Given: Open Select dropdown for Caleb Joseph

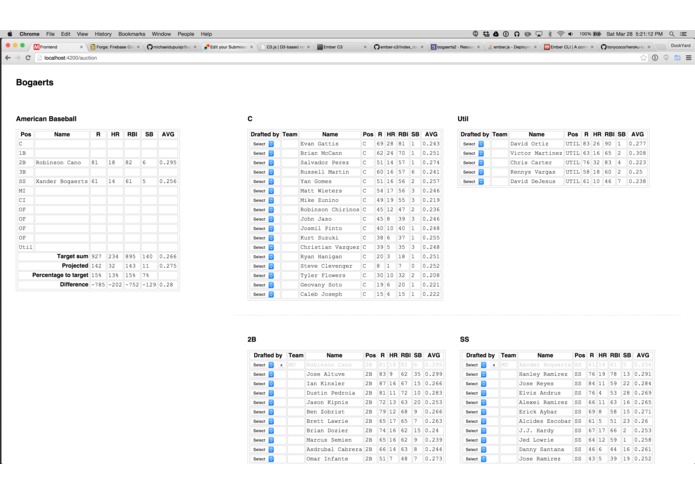Looking at the screenshot, I should click(x=263, y=294).
